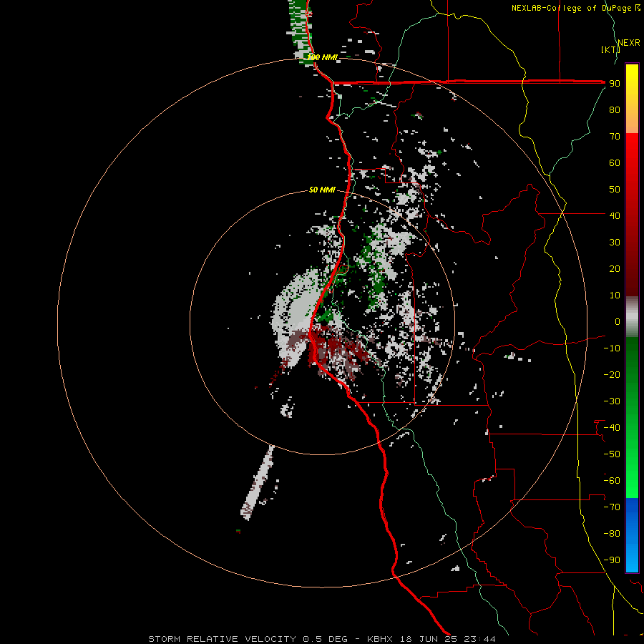Click the -50 value on the velocity scale
This screenshot has height=644, width=644.
point(612,454)
